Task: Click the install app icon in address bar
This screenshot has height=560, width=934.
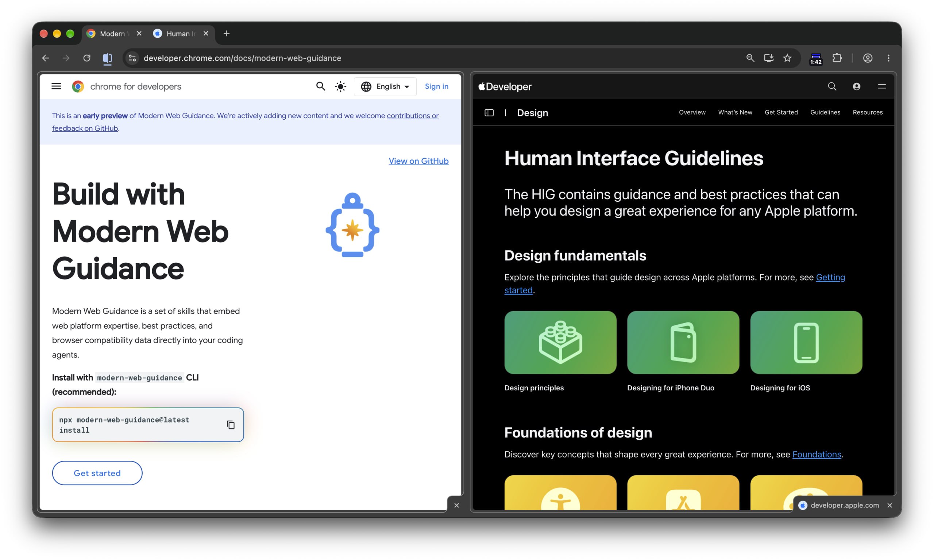Action: tap(769, 58)
